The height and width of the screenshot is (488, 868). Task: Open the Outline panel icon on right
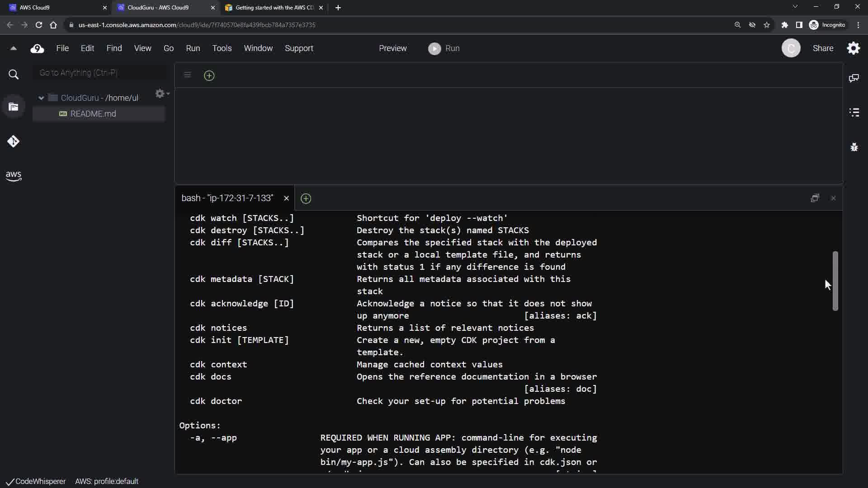click(854, 112)
